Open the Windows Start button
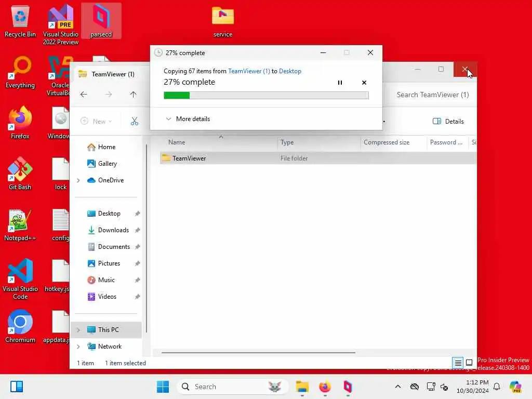 163,387
